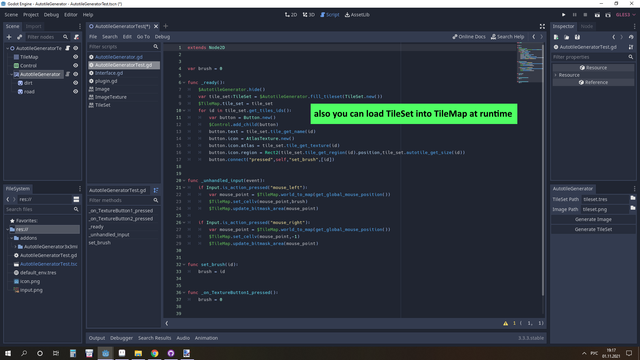Click the script warning icon
640x360 pixels.
coord(505,323)
